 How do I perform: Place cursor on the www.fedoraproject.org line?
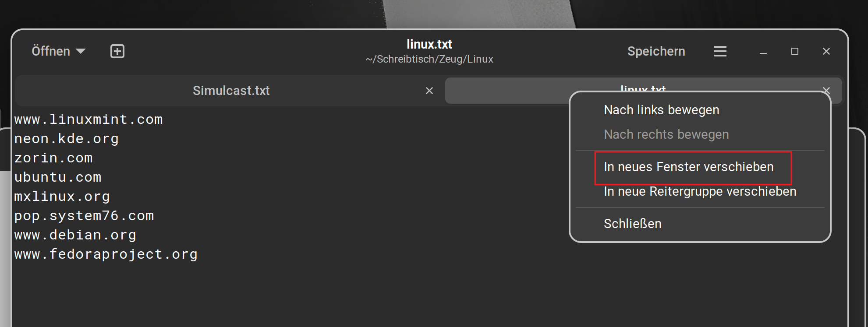106,254
